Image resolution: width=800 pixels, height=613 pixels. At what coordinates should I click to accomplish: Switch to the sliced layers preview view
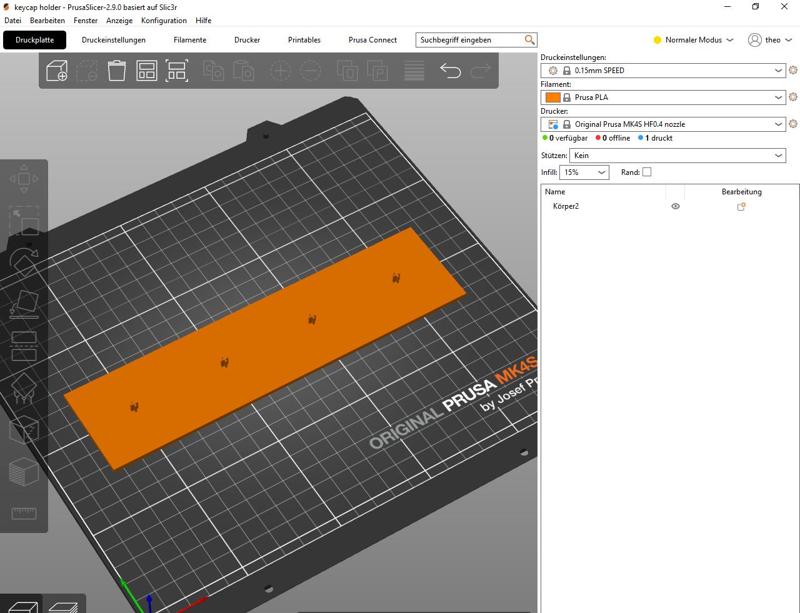[x=65, y=605]
